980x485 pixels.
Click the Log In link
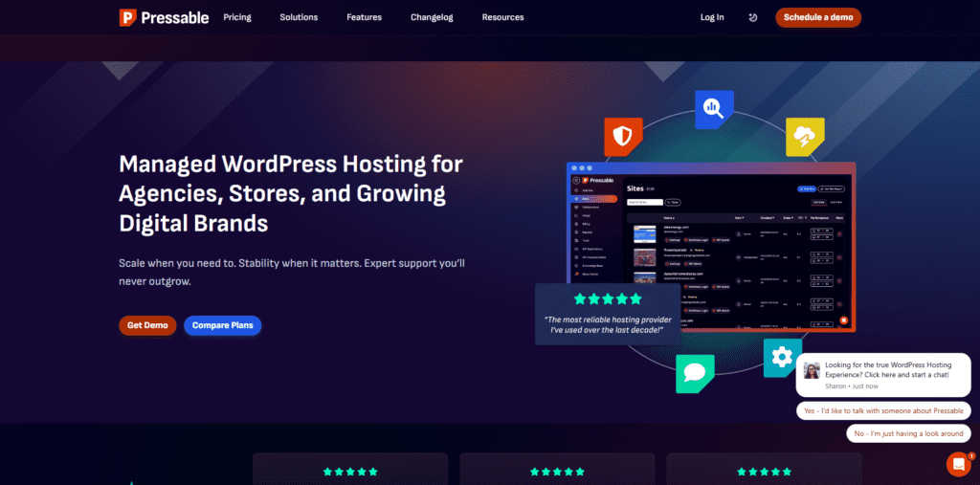coord(712,17)
